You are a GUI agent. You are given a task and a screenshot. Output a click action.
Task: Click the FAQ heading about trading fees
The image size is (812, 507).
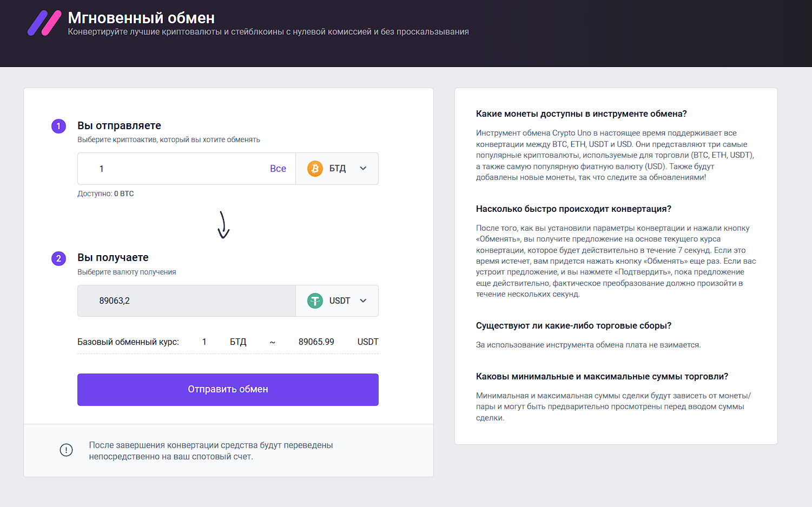coord(573,325)
